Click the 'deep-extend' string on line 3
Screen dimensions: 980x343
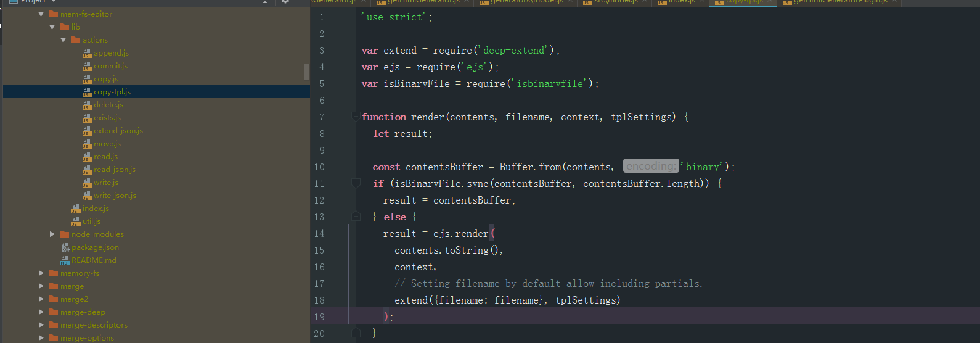click(514, 51)
